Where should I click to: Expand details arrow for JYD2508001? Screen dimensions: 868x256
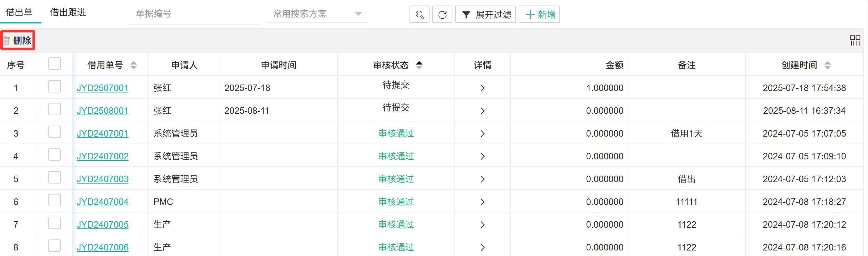(x=482, y=111)
